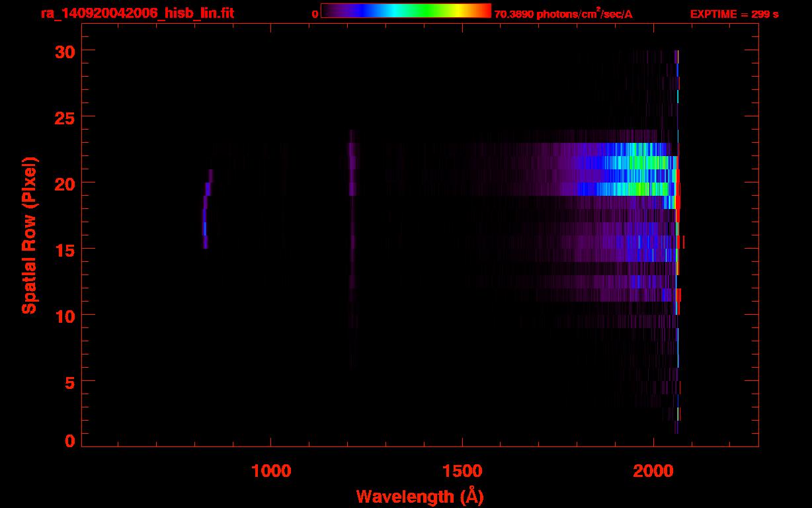Screen dimensions: 812x508
Task: Click the filename ra_140920042006_hisb_lin.fit
Action: pyautogui.click(x=137, y=13)
